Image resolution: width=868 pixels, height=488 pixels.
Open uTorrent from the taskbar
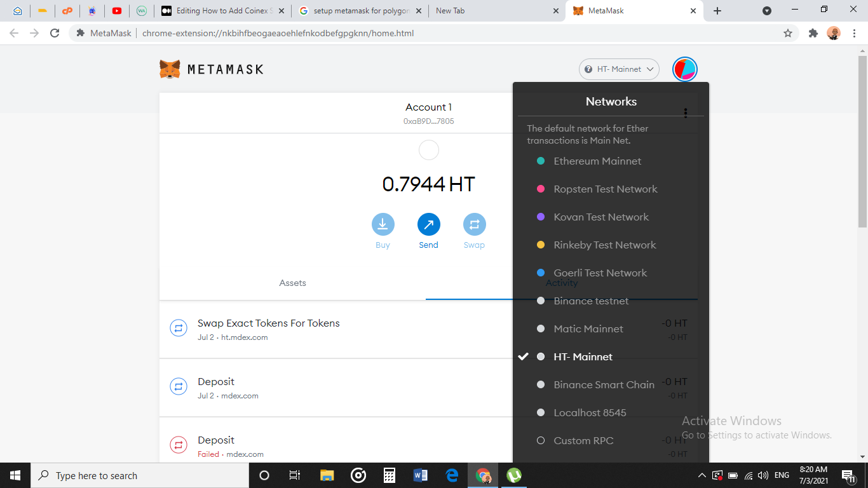(x=514, y=475)
